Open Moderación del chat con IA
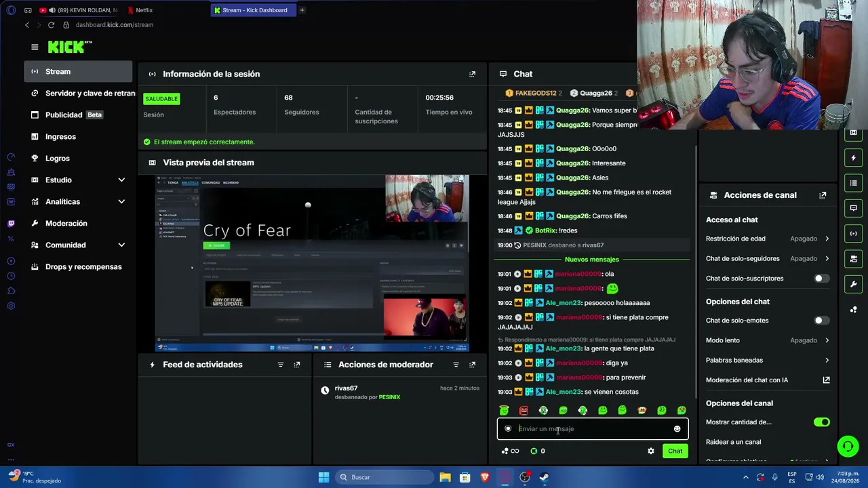Image resolution: width=868 pixels, height=488 pixels. point(768,380)
